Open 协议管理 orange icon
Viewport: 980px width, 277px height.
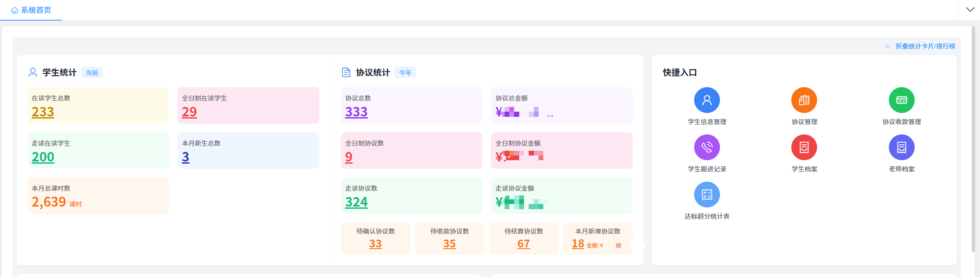click(804, 100)
